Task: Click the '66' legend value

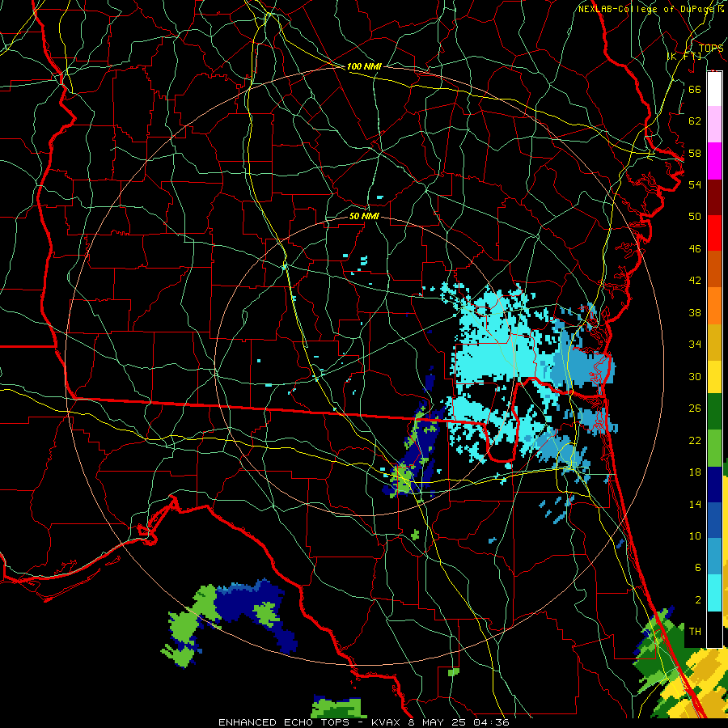Action: (x=695, y=89)
